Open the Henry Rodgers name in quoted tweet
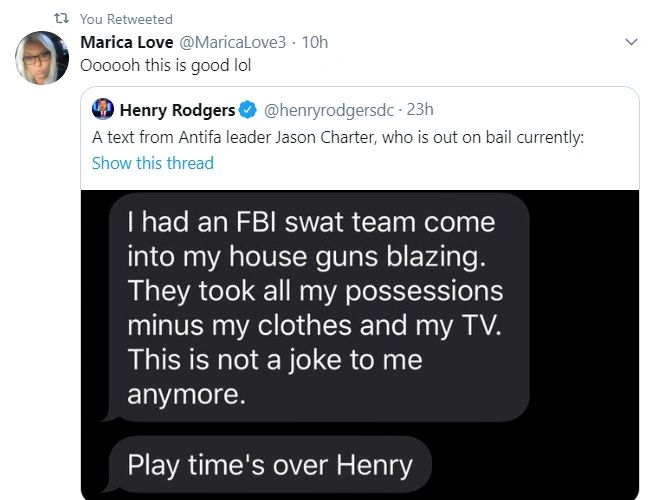This screenshot has height=500, width=650. tap(177, 109)
